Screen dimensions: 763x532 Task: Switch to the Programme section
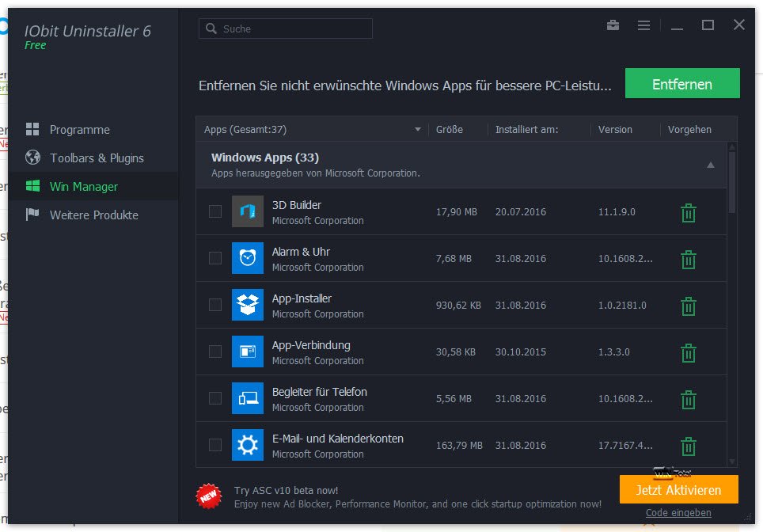[79, 130]
